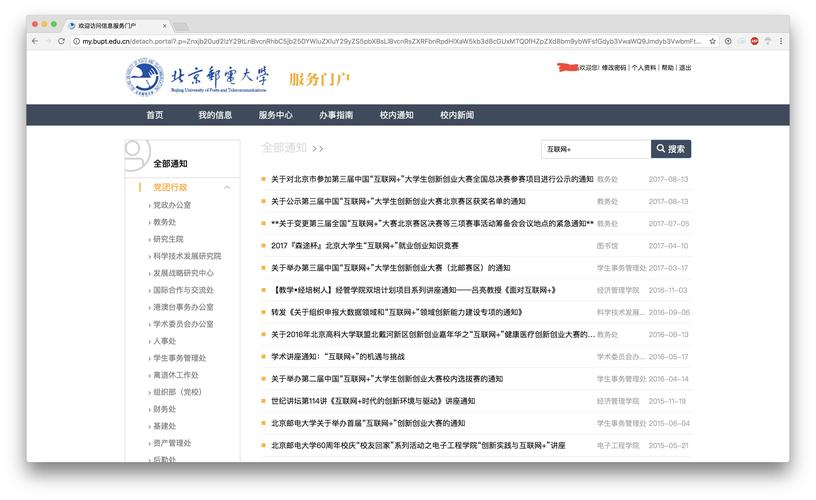The height and width of the screenshot is (500, 816).
Task: Click the magnifier 搜索 search button
Action: (671, 149)
